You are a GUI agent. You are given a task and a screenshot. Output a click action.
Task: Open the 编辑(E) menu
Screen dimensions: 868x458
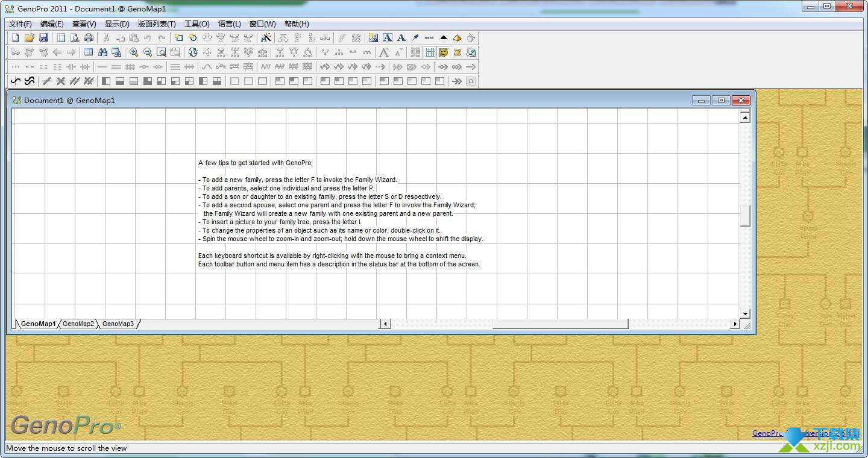pyautogui.click(x=52, y=24)
